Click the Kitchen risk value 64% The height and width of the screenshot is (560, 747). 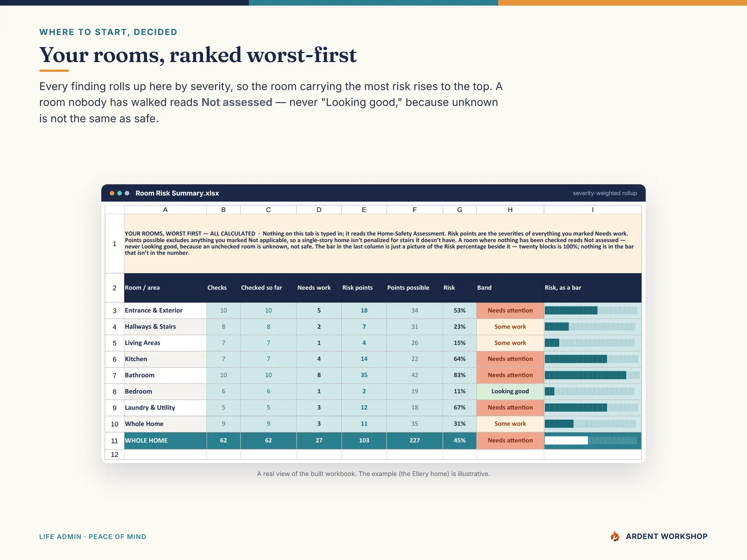pos(460,359)
